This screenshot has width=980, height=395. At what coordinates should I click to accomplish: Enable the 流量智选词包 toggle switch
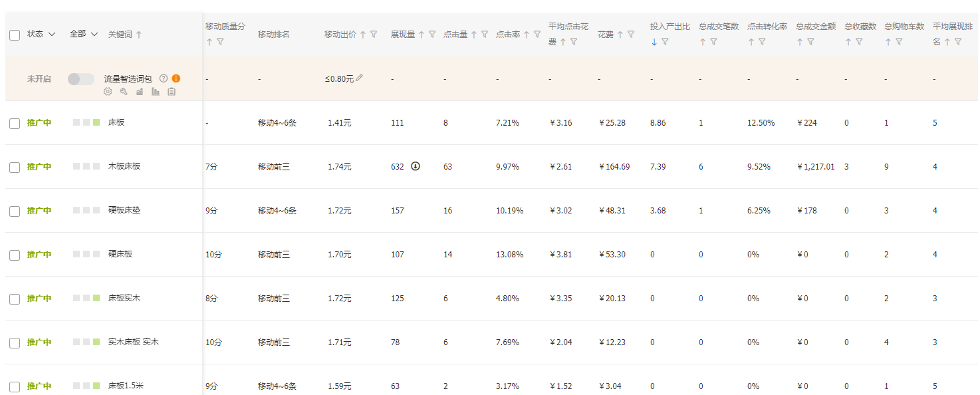click(x=81, y=79)
